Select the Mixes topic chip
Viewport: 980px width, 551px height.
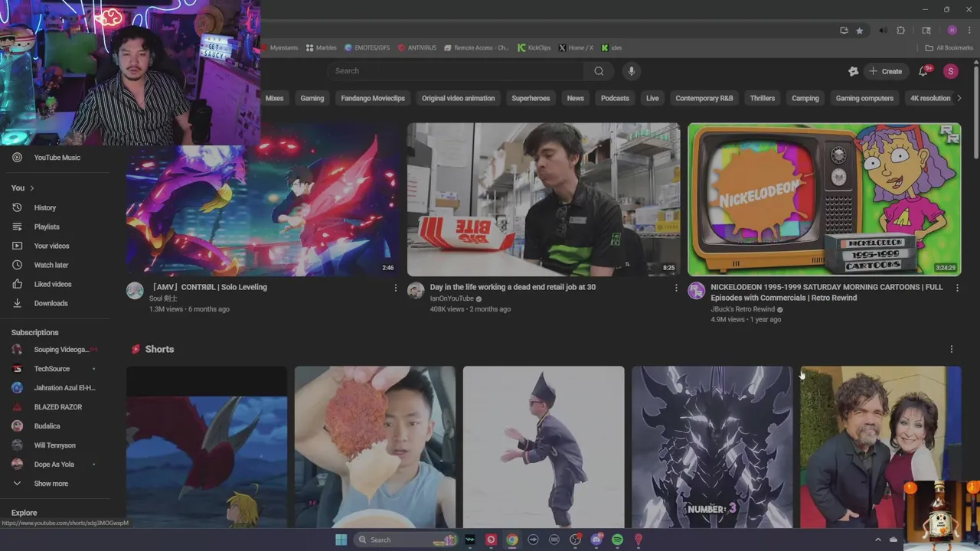pyautogui.click(x=274, y=98)
